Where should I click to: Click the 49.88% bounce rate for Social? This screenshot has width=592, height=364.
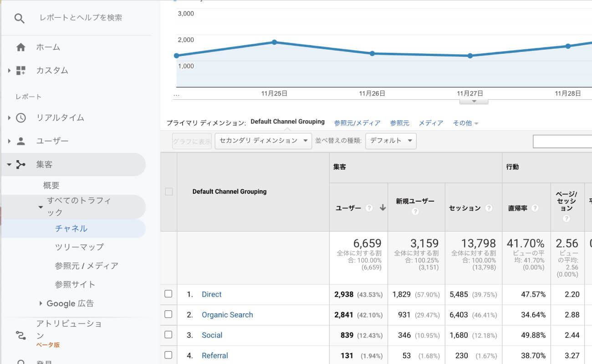point(533,335)
